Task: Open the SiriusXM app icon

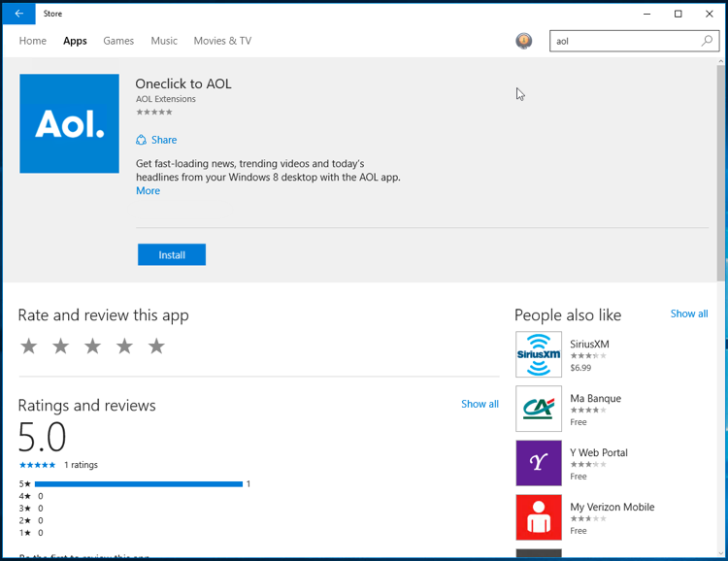Action: 539,354
